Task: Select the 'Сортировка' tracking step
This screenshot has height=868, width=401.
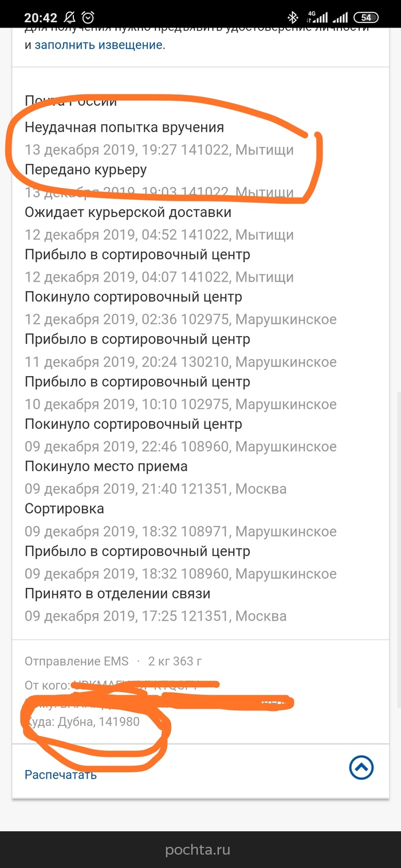Action: [64, 509]
